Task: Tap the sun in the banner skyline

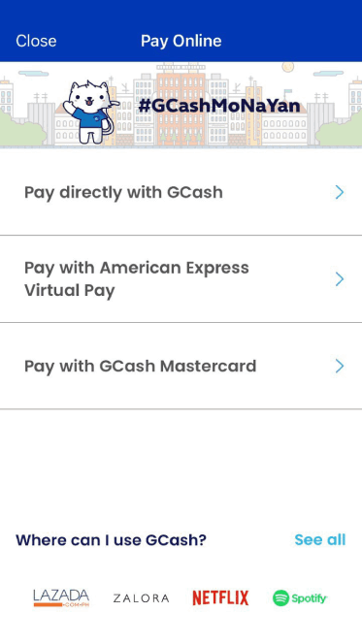Action: click(287, 67)
